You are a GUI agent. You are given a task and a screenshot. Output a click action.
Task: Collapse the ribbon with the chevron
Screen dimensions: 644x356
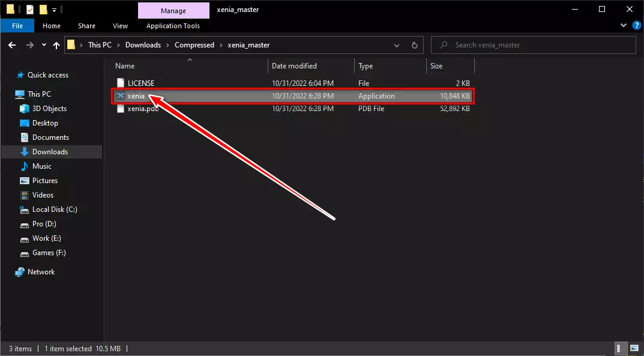tap(624, 25)
